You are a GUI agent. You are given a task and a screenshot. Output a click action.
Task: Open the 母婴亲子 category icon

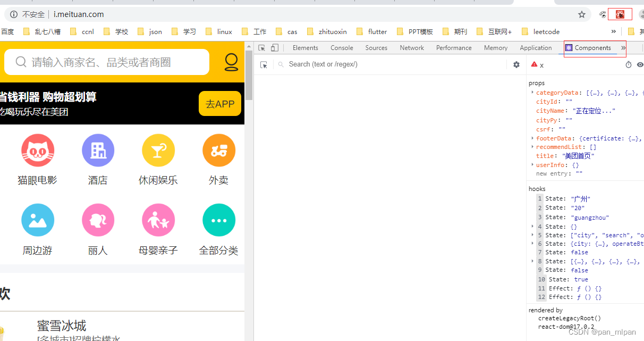(x=158, y=220)
